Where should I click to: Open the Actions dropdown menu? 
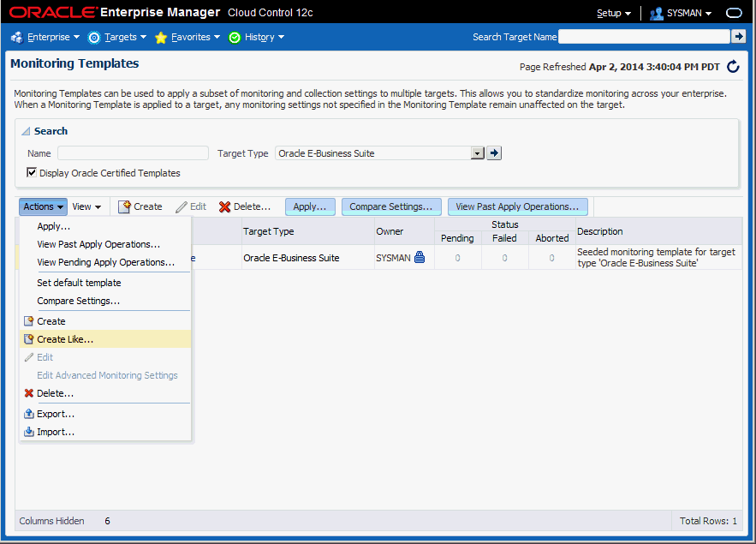(x=43, y=206)
